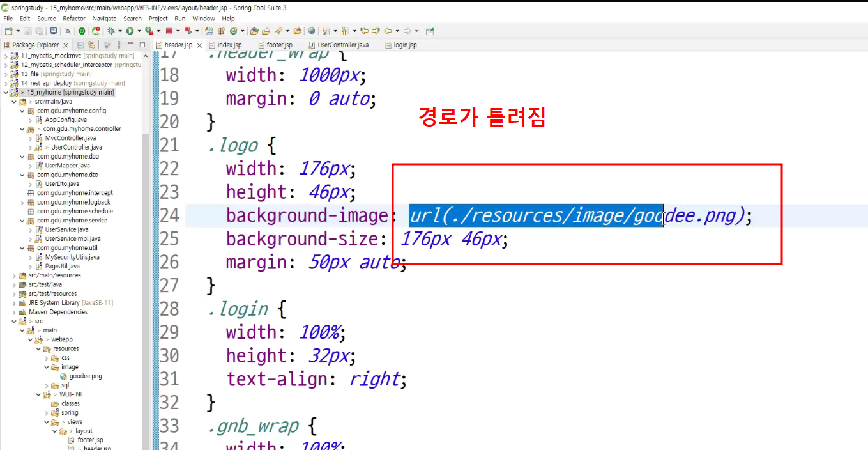The width and height of the screenshot is (868, 450).
Task: Expand the src/main/resources folder
Action: pos(14,275)
